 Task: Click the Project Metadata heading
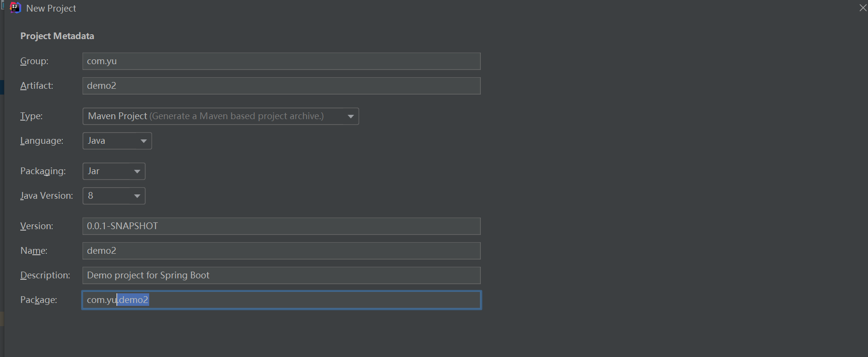pyautogui.click(x=57, y=36)
